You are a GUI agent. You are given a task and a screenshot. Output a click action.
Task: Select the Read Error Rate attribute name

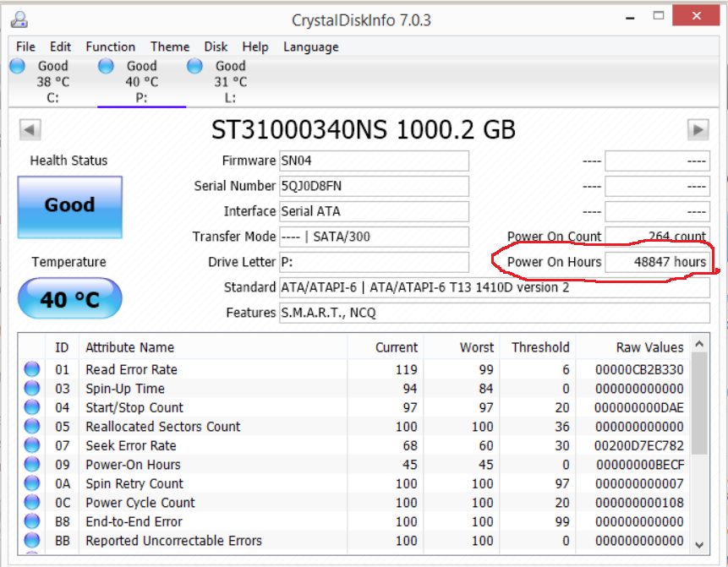coord(131,370)
